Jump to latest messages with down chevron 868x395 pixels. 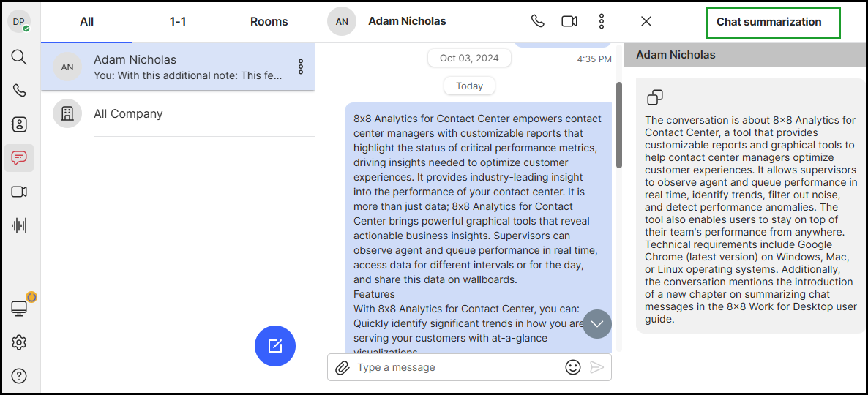pyautogui.click(x=596, y=324)
